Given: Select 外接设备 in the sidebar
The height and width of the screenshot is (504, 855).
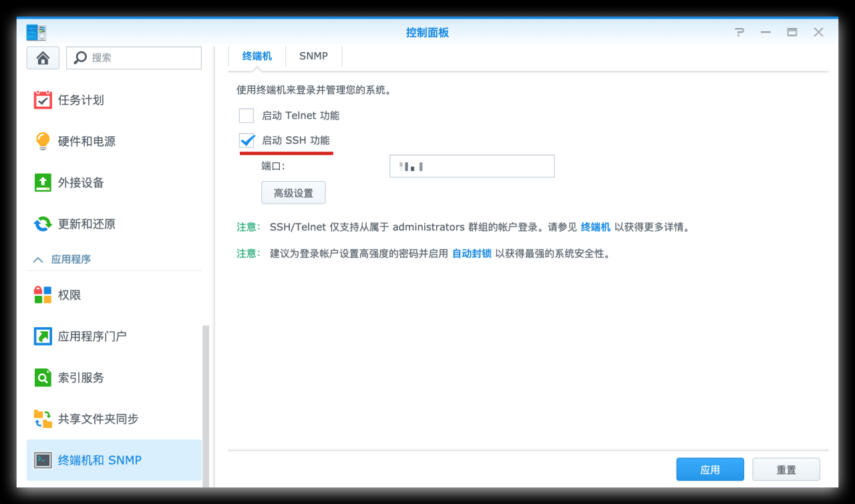Looking at the screenshot, I should click(x=114, y=183).
